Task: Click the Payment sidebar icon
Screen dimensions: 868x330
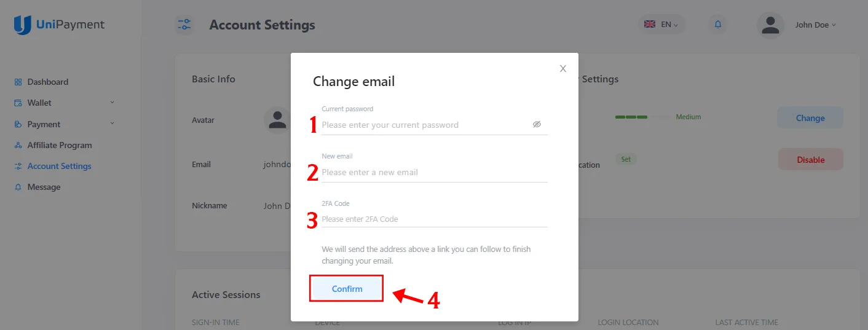Action: pyautogui.click(x=18, y=124)
